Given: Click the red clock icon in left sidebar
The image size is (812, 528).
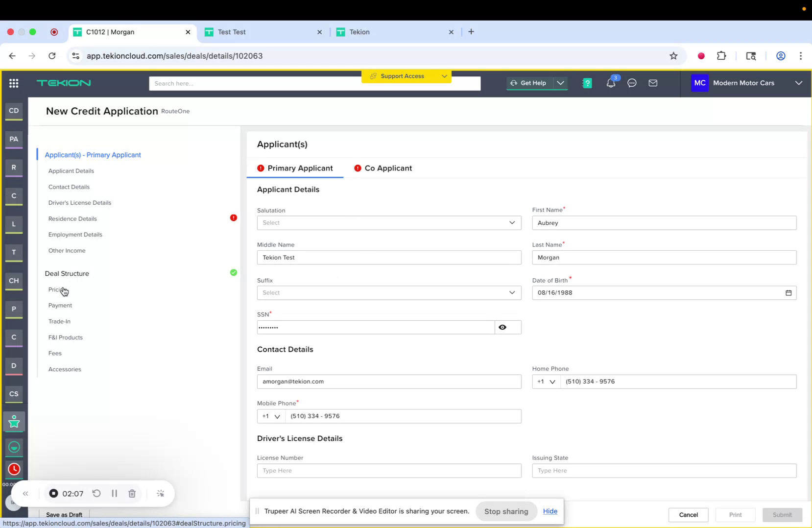Looking at the screenshot, I should click(x=14, y=469).
